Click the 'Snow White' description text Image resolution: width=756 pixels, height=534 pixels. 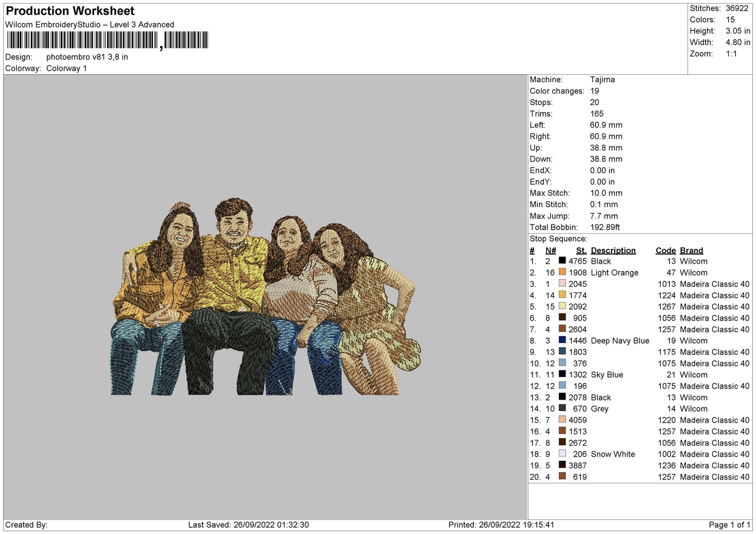pyautogui.click(x=613, y=454)
